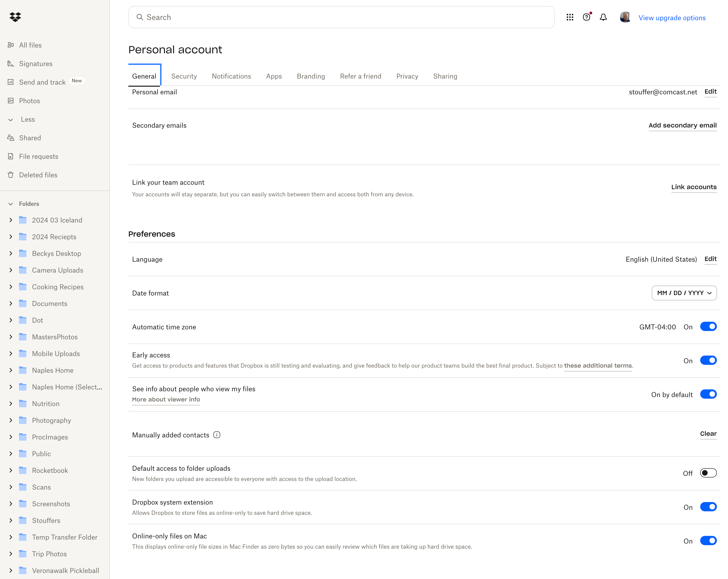
Task: Open the MM / DD / YYYY dropdown
Action: coord(684,293)
